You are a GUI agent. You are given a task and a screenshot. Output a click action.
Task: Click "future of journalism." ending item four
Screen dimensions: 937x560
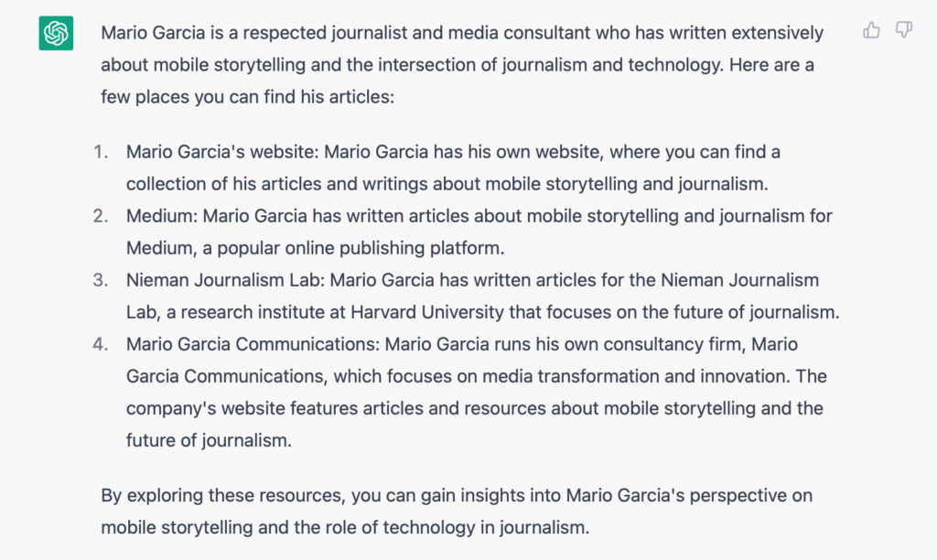(209, 440)
